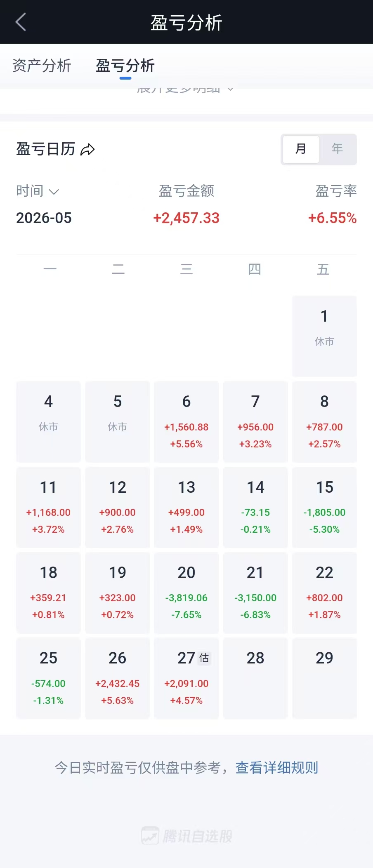This screenshot has height=868, width=373.
Task: Open the 27 估 estimate badge
Action: coord(204,658)
